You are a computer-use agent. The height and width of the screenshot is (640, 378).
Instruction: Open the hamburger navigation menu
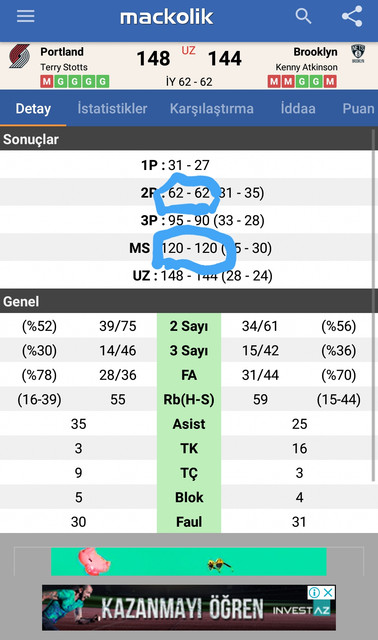(x=26, y=16)
